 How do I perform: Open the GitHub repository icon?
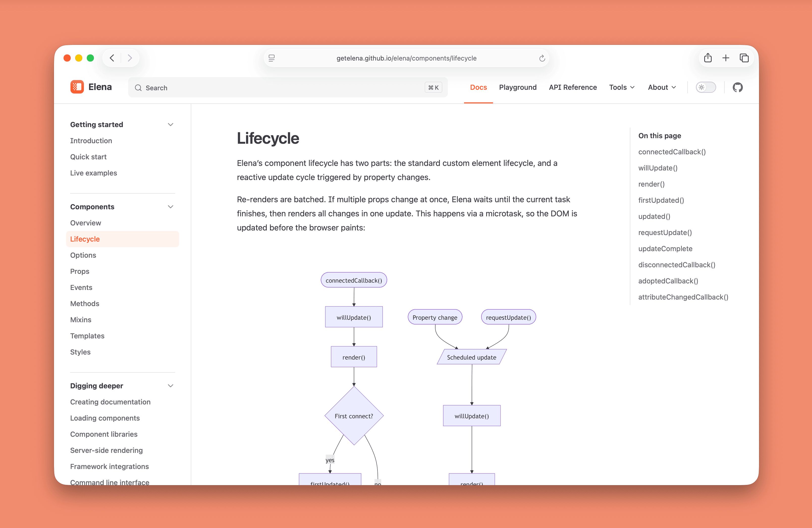(x=738, y=87)
